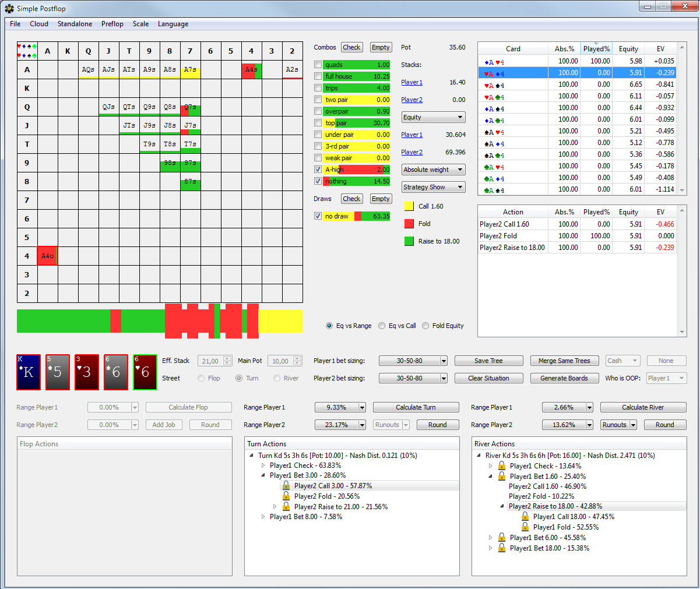This screenshot has width=700, height=589.
Task: Open the Standalone menu
Action: pos(75,24)
